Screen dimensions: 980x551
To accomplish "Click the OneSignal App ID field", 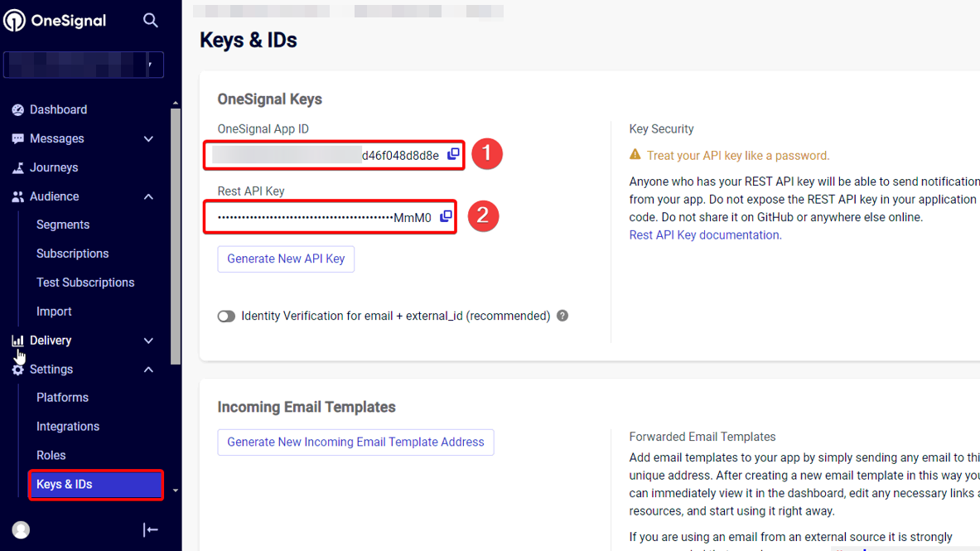I will pos(334,155).
